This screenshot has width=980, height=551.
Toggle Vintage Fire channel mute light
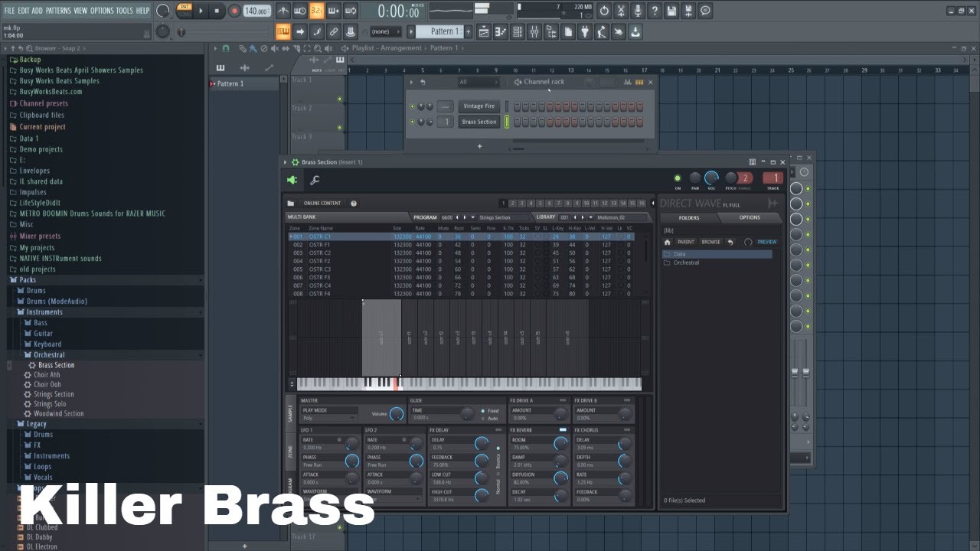click(x=413, y=106)
